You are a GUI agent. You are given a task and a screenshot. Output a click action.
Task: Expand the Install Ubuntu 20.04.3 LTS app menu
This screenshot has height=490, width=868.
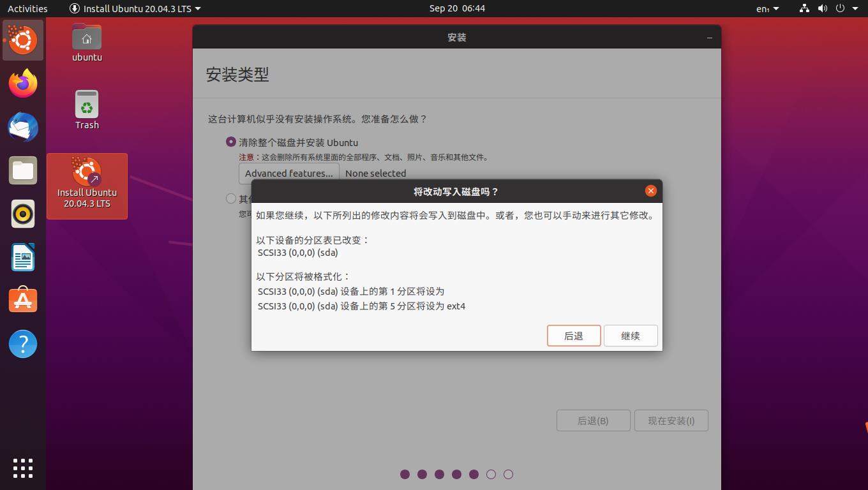pos(135,8)
